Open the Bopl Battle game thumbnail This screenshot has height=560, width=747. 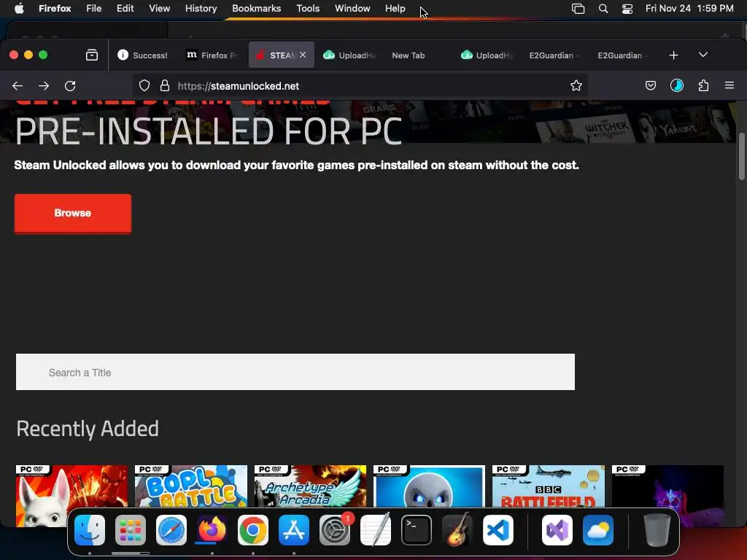point(191,486)
